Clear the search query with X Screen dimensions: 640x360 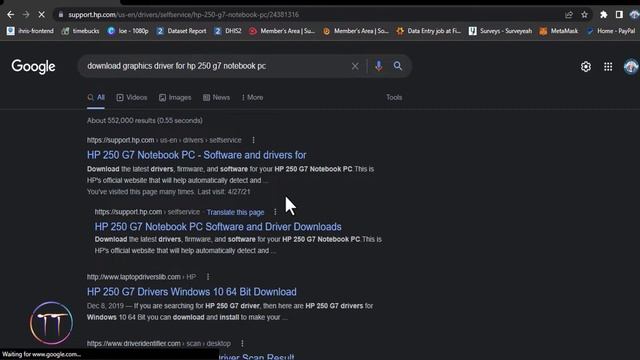tap(355, 66)
